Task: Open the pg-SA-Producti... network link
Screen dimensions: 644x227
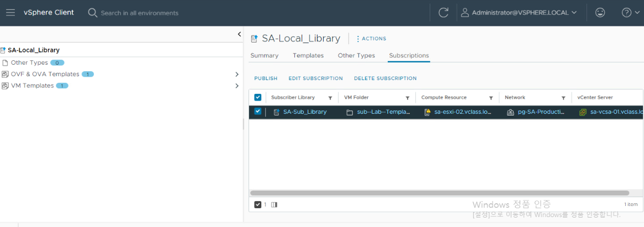Action: coord(541,112)
